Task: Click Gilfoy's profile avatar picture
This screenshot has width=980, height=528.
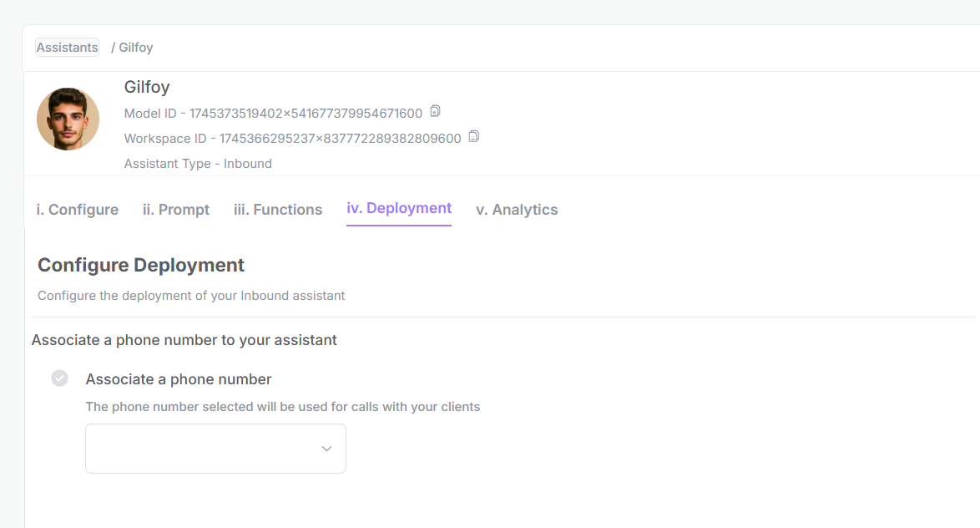Action: click(x=68, y=119)
